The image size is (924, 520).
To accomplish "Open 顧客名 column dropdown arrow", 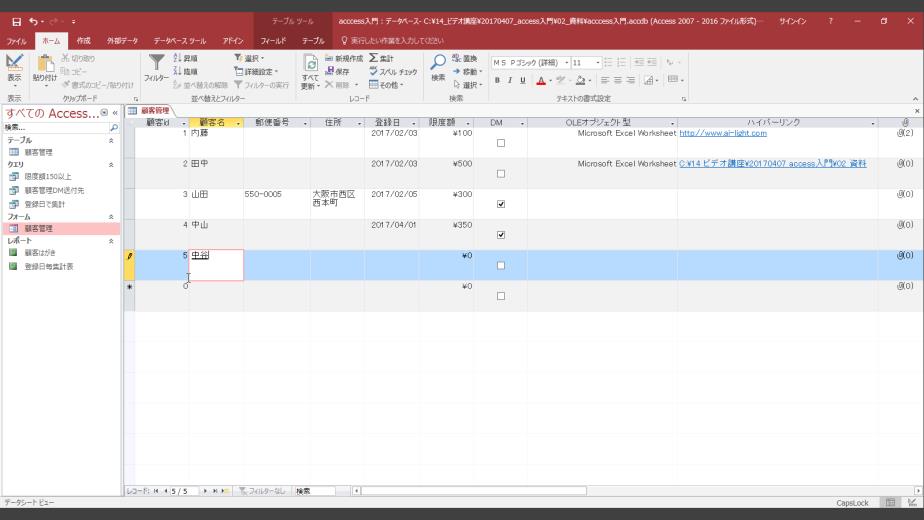I will (x=238, y=123).
